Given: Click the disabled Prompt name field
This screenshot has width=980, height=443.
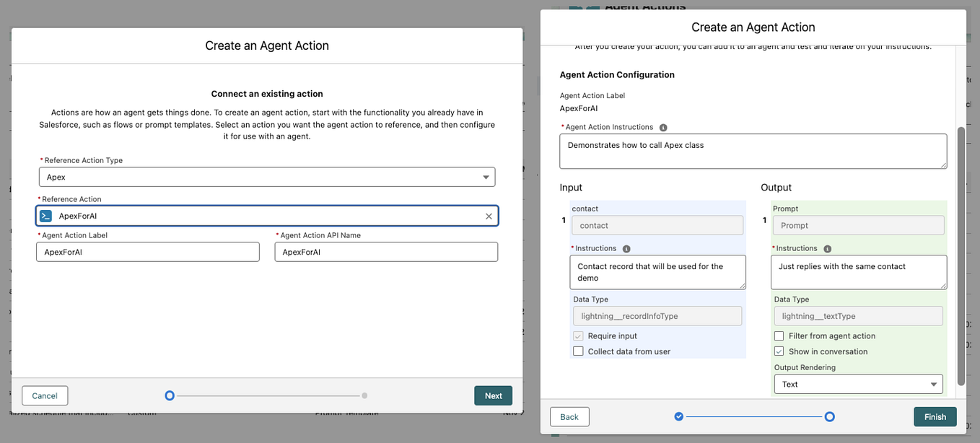Looking at the screenshot, I should tap(859, 225).
